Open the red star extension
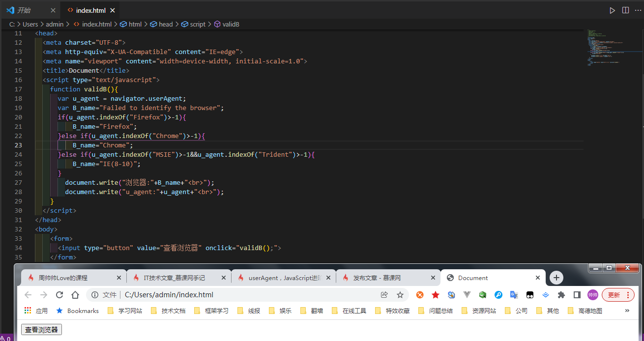This screenshot has height=341, width=644. pos(436,295)
